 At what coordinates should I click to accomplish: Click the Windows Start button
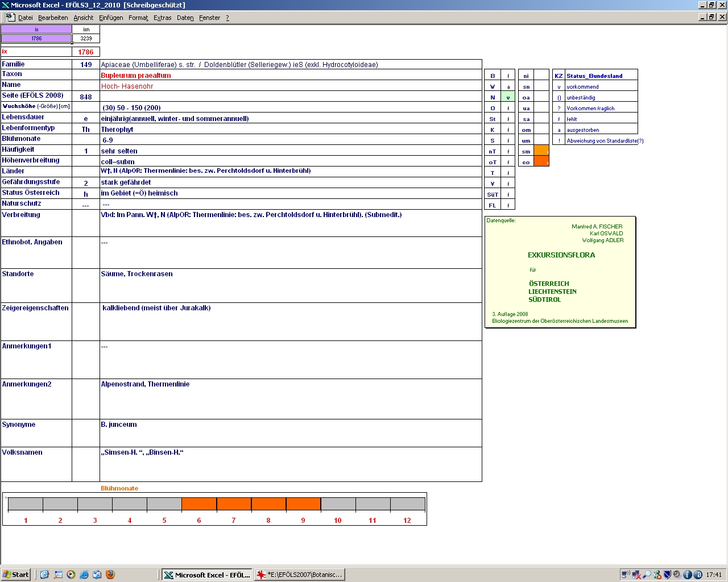coord(16,575)
